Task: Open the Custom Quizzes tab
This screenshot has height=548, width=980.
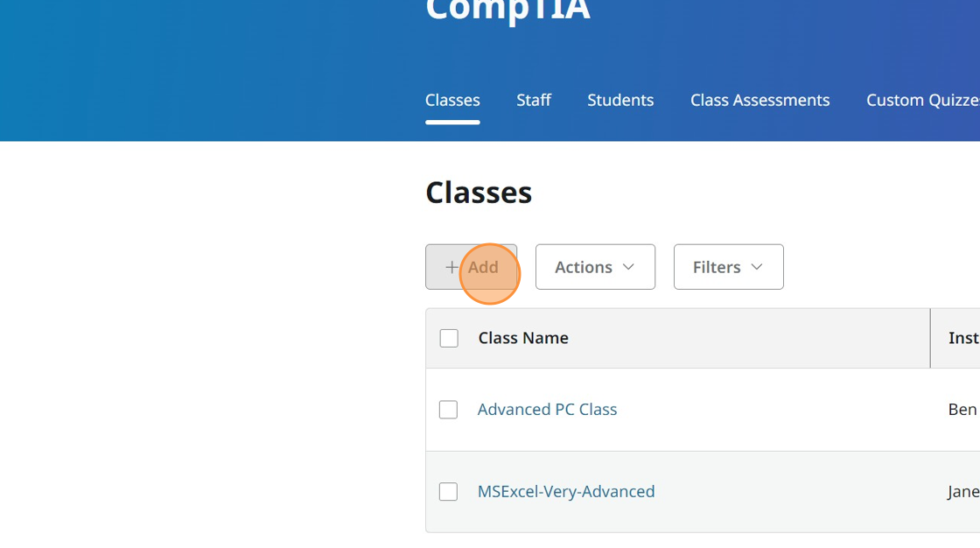Action: pyautogui.click(x=922, y=100)
